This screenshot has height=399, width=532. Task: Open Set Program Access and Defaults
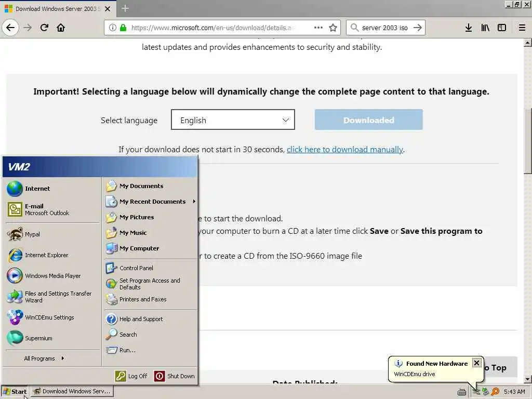(150, 284)
